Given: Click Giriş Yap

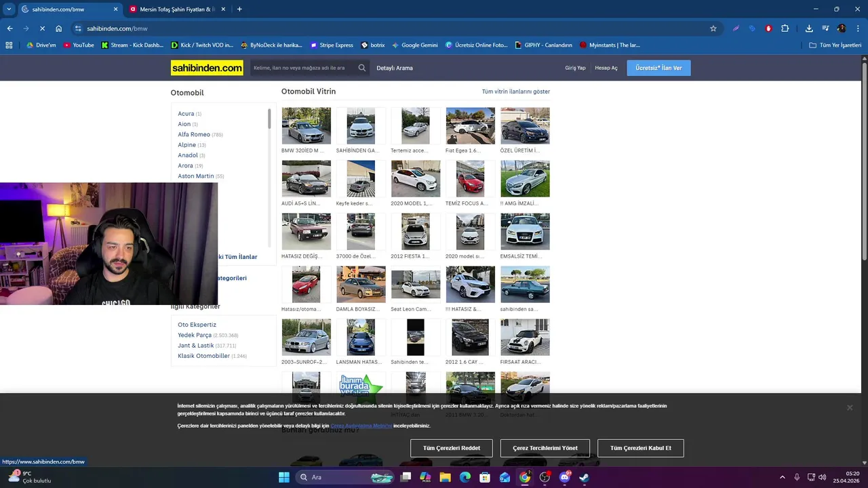Looking at the screenshot, I should click(575, 68).
